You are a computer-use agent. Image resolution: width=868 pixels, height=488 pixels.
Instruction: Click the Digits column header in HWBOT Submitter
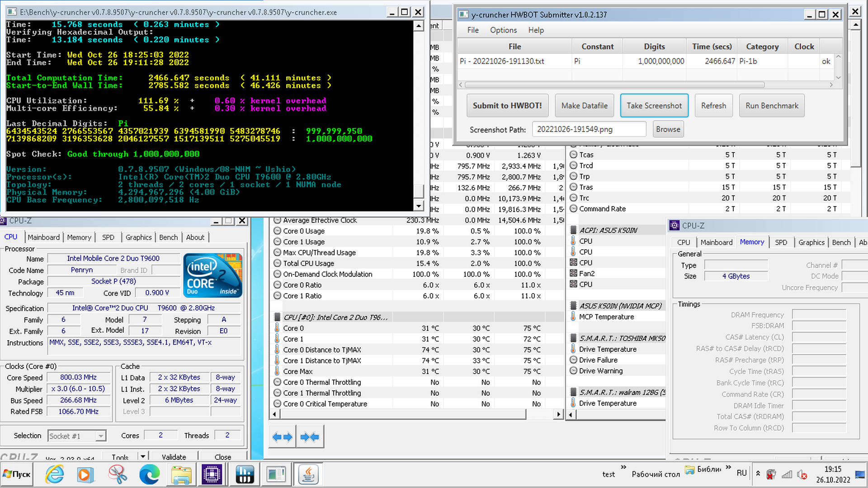(x=654, y=47)
